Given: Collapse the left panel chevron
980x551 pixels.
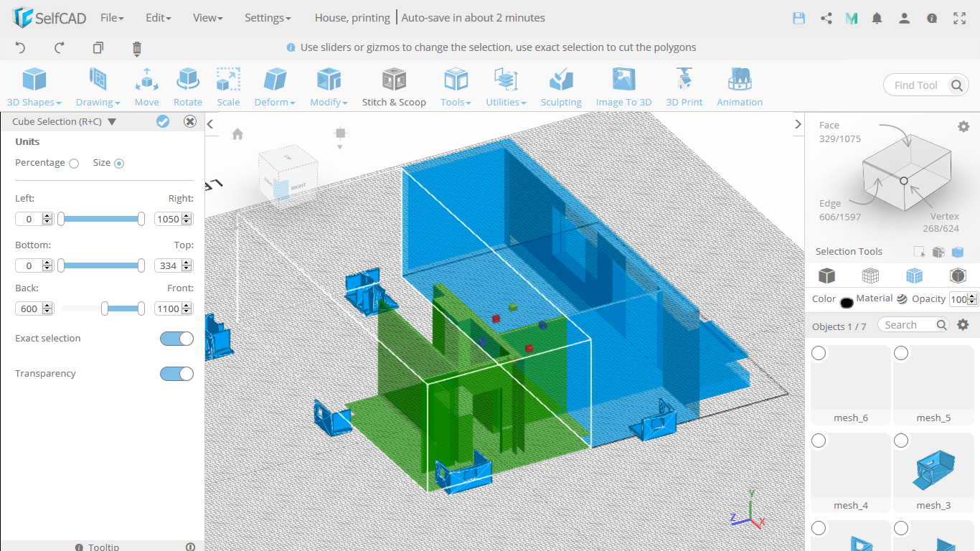Looking at the screenshot, I should click(210, 124).
